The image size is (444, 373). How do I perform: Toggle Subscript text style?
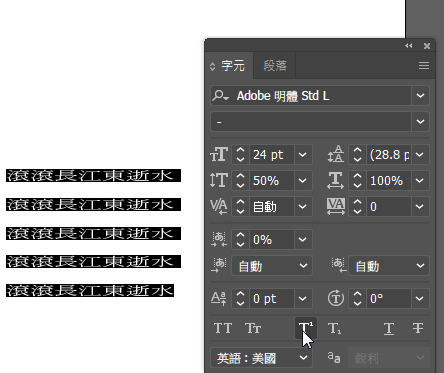tap(334, 328)
